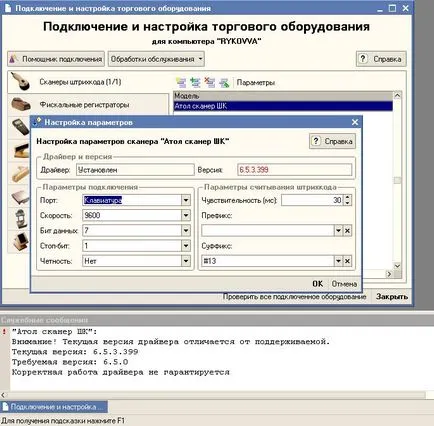Screen dimensions: 434x426
Task: Expand the Четность dropdown showing Нет
Action: tap(186, 261)
